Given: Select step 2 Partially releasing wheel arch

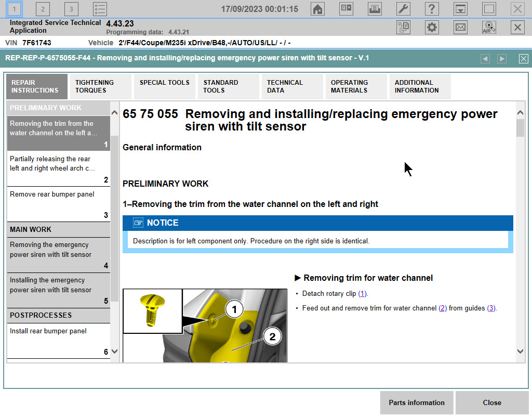Looking at the screenshot, I should point(58,169).
